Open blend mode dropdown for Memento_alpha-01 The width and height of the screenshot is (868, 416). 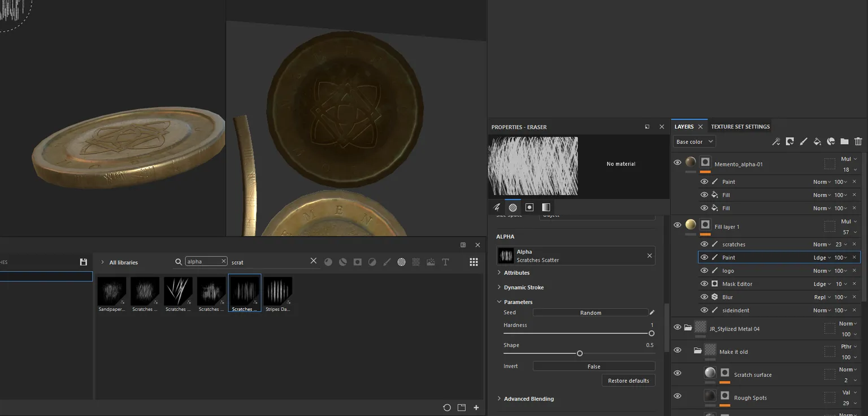tap(849, 159)
